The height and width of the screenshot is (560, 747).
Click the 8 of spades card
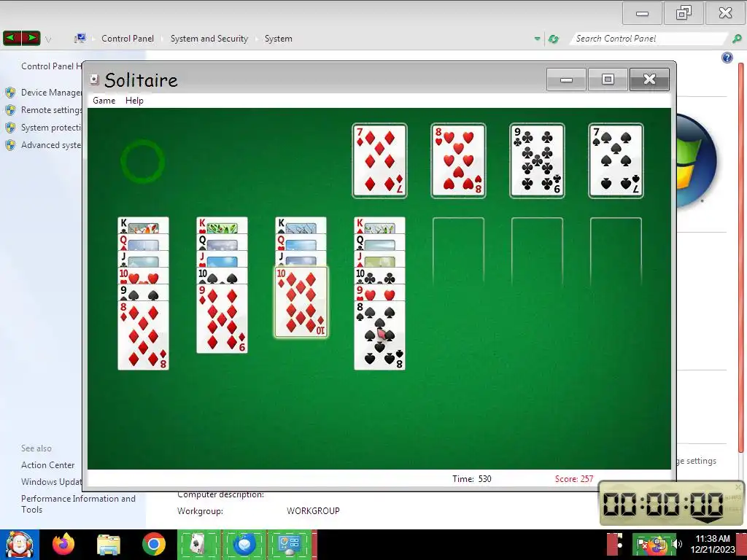(379, 335)
